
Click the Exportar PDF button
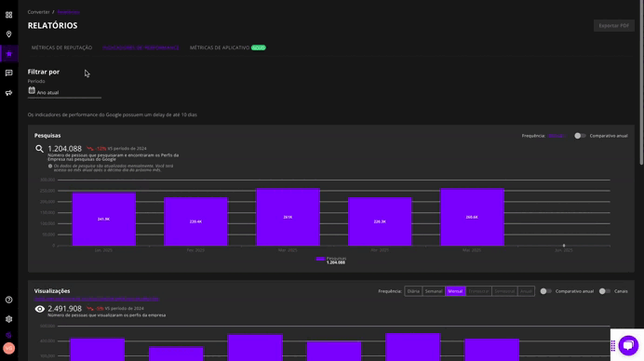click(613, 25)
